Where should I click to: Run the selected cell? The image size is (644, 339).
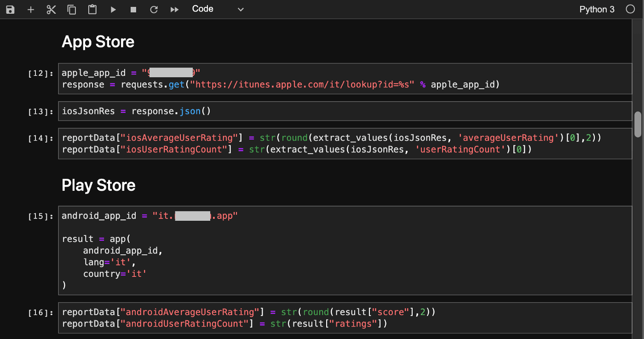pyautogui.click(x=113, y=9)
